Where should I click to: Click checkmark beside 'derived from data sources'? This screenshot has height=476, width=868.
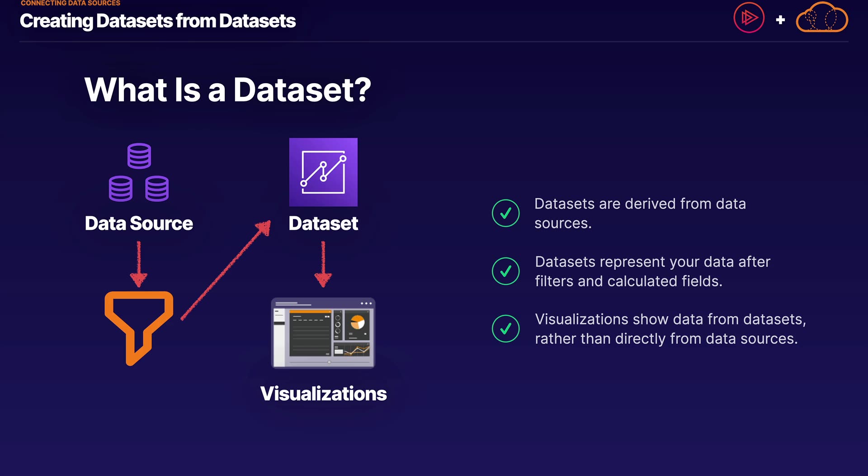pyautogui.click(x=505, y=213)
